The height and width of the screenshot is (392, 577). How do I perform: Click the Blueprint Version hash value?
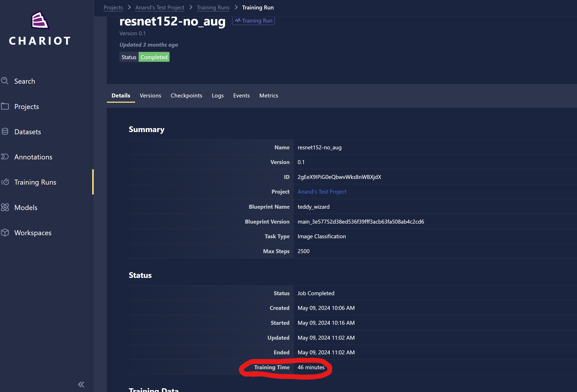(361, 222)
